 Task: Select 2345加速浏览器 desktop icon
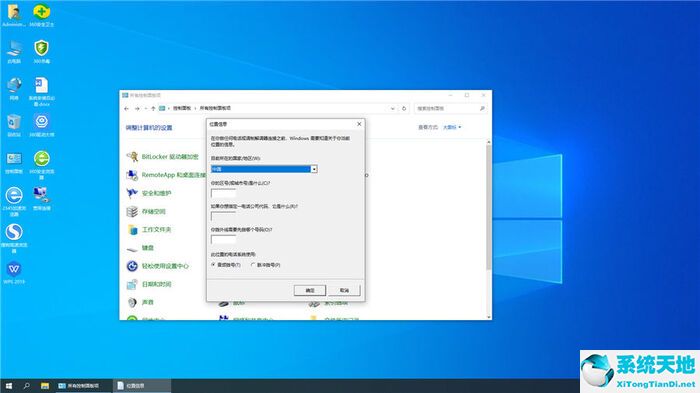(14, 202)
